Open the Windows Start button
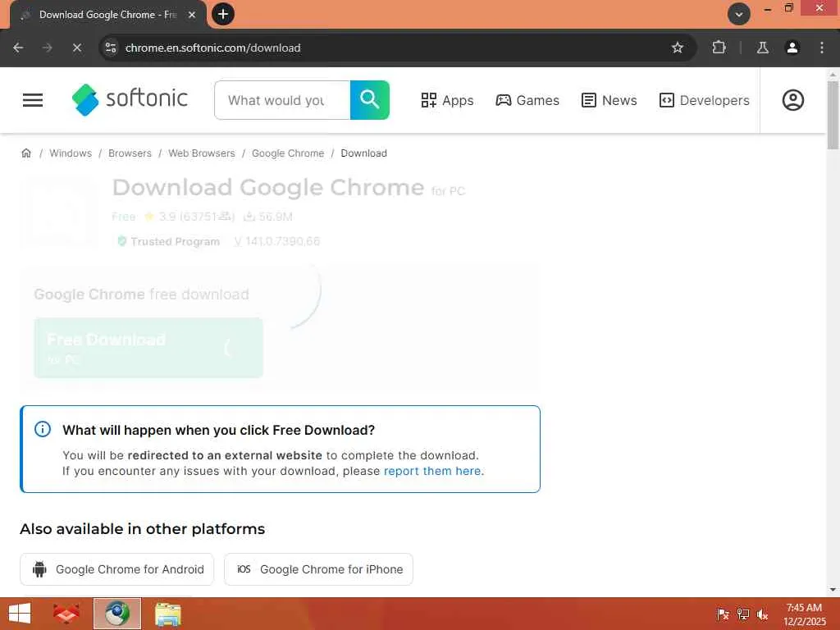The height and width of the screenshot is (630, 840). coord(20,614)
